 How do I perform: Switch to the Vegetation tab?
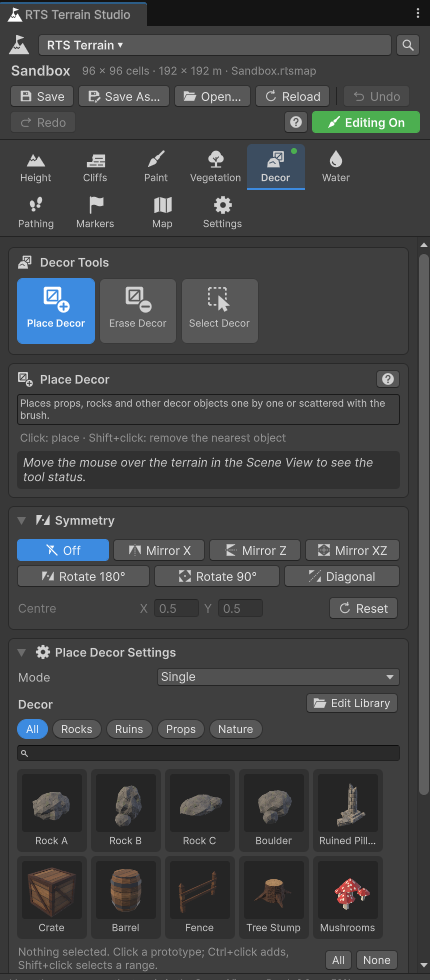[x=216, y=167]
